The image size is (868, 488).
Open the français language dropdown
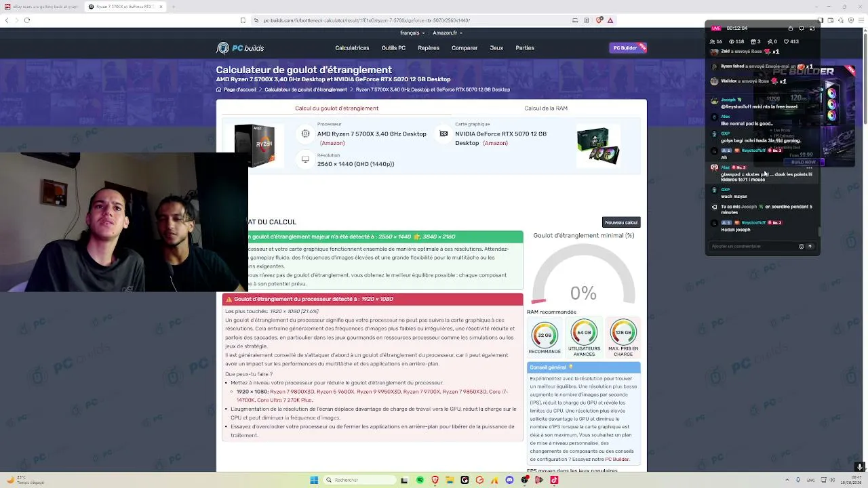[x=412, y=33]
